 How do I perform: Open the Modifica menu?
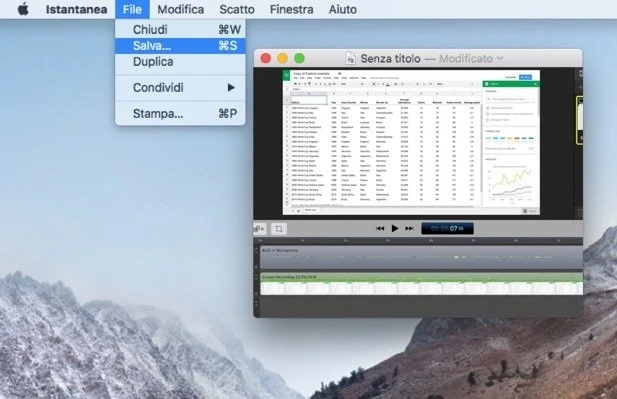pyautogui.click(x=181, y=9)
